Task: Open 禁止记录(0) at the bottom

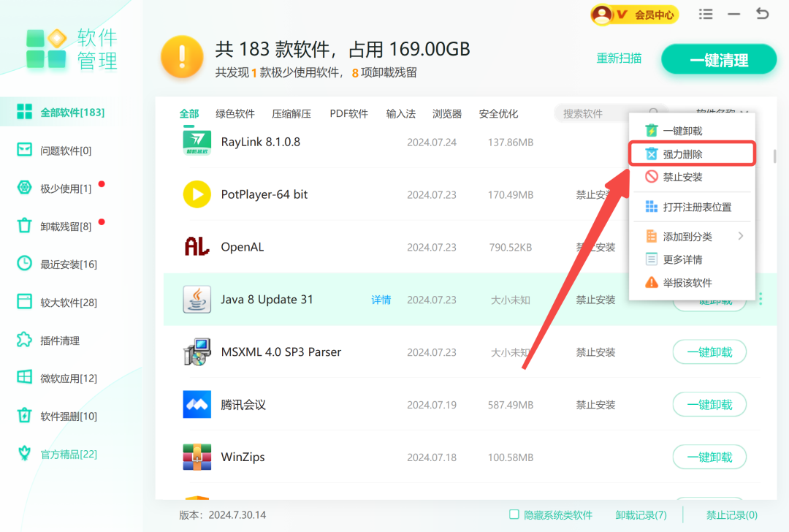Action: [731, 515]
